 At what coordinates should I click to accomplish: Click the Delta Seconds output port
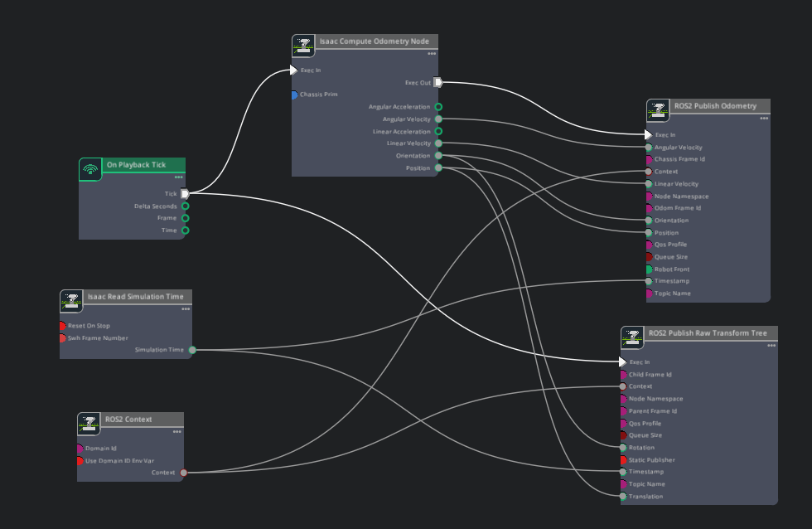click(x=185, y=206)
